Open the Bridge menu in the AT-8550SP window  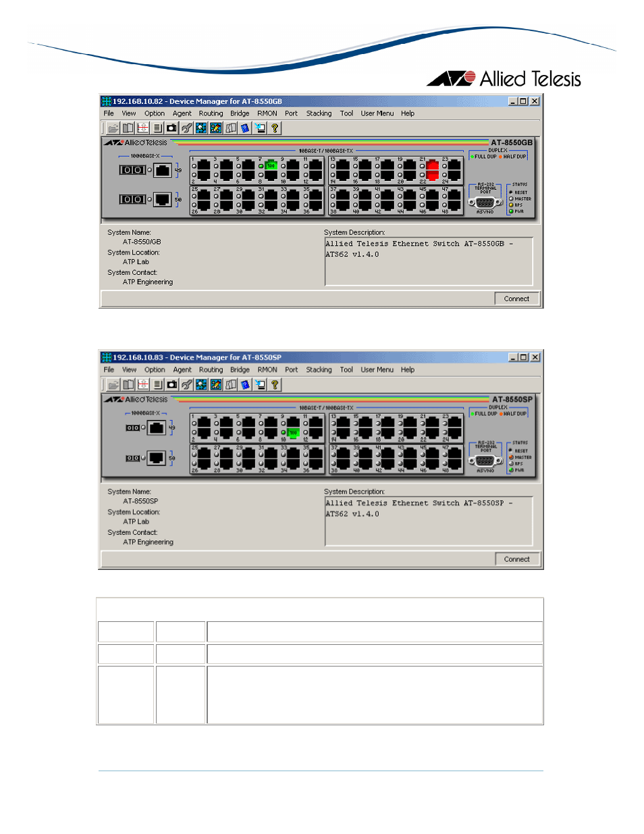pos(240,370)
